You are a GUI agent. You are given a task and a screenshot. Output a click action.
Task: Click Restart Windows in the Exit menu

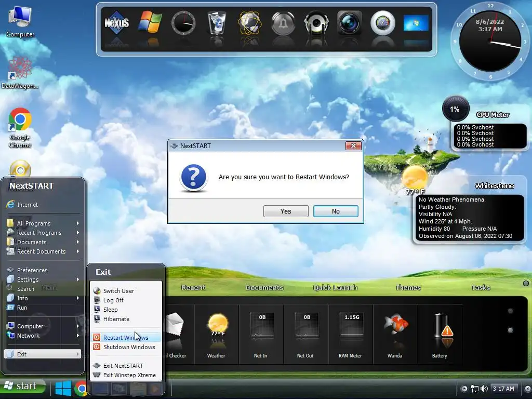[126, 338]
